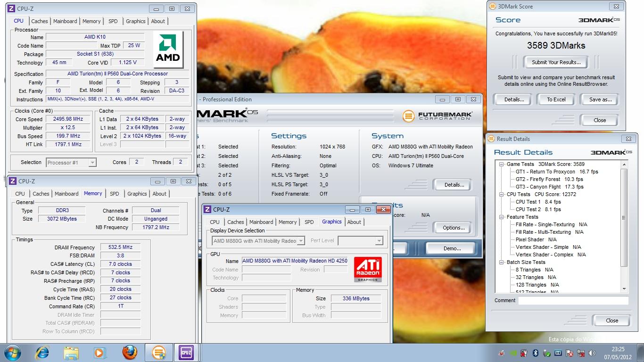Click Submit Your Results button
The height and width of the screenshot is (362, 644).
(x=556, y=62)
